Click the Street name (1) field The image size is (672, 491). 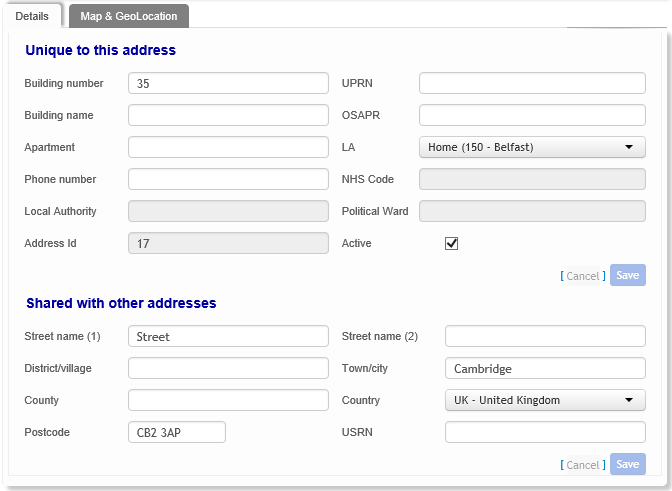(x=228, y=336)
